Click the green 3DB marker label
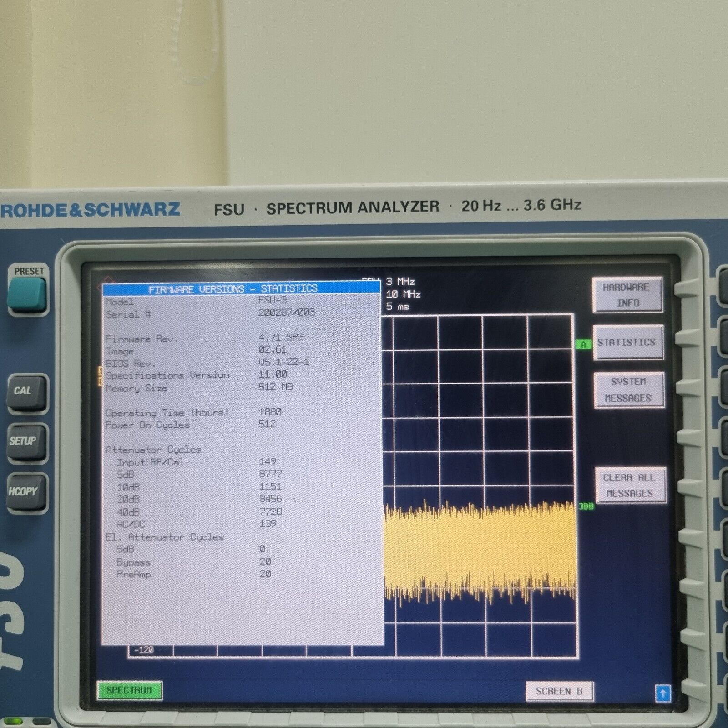The height and width of the screenshot is (728, 728). (586, 506)
